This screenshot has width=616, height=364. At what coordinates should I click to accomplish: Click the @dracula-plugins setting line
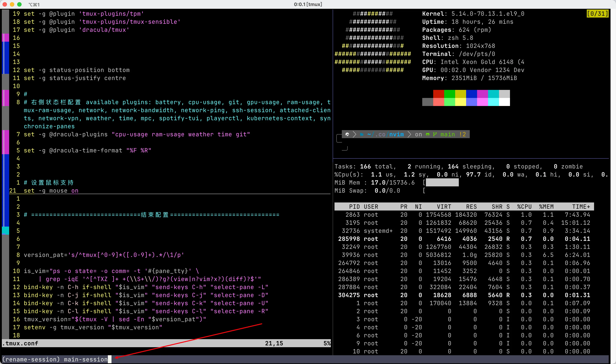(x=137, y=134)
